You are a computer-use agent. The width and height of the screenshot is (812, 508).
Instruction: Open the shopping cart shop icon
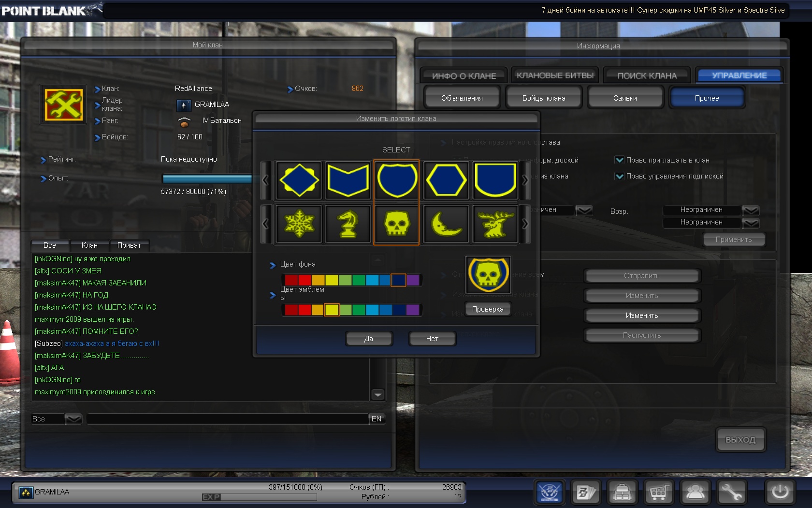(x=659, y=493)
